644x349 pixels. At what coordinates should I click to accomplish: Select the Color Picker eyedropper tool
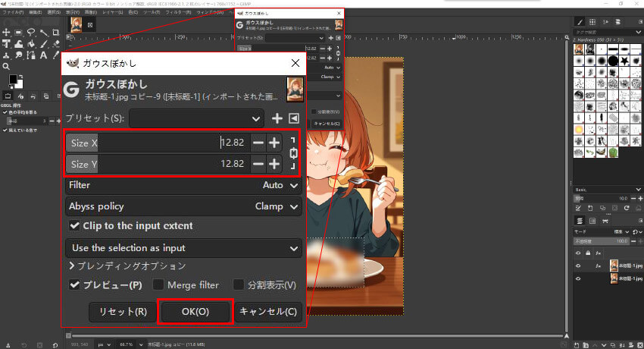tap(56, 55)
